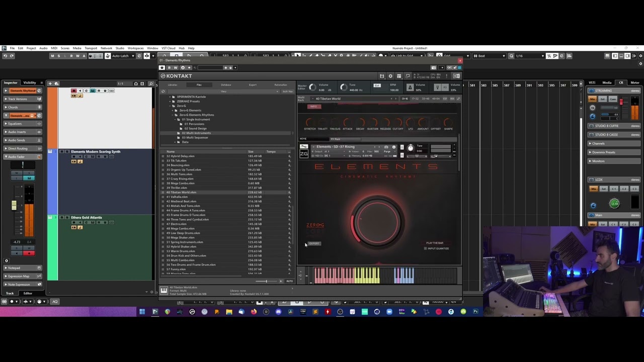Open the Transport menu

click(x=91, y=48)
